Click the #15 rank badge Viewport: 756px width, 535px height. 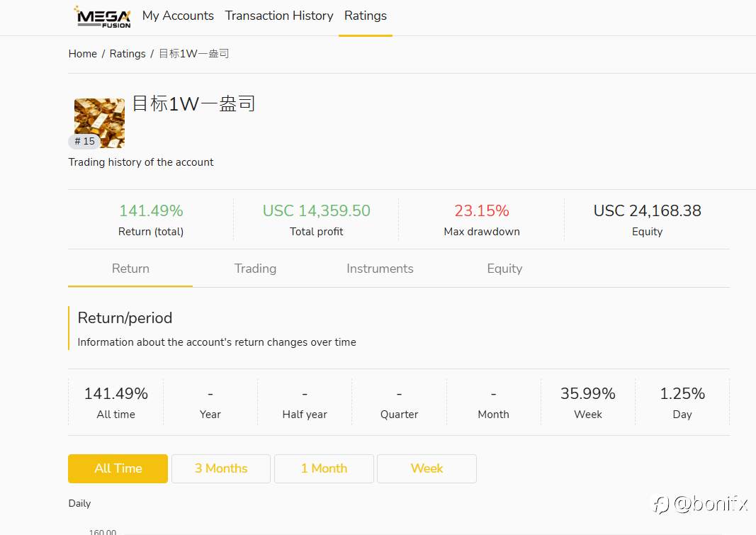point(84,141)
